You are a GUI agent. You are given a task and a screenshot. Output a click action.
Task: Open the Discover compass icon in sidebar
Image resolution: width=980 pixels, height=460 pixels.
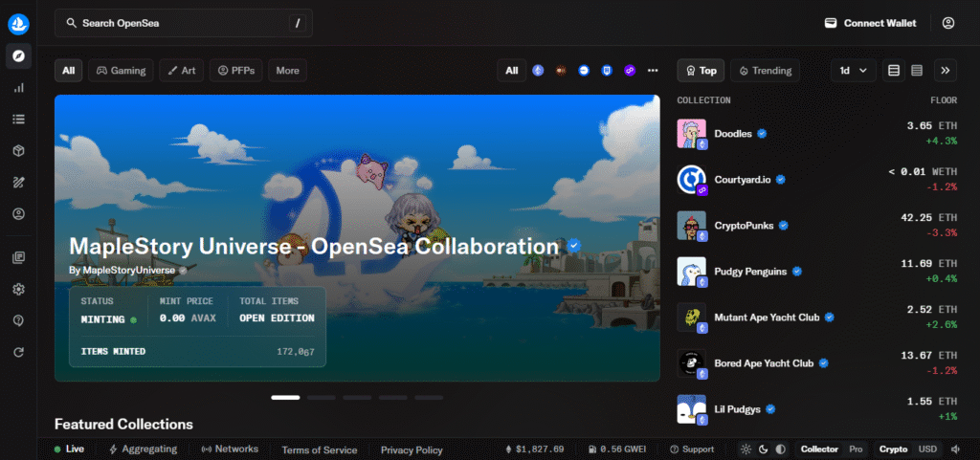click(x=19, y=56)
